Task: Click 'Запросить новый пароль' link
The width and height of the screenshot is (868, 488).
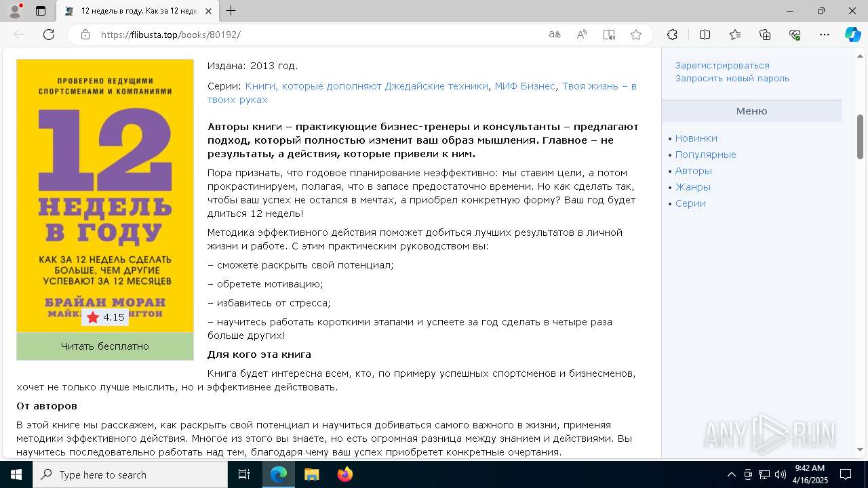Action: [732, 78]
